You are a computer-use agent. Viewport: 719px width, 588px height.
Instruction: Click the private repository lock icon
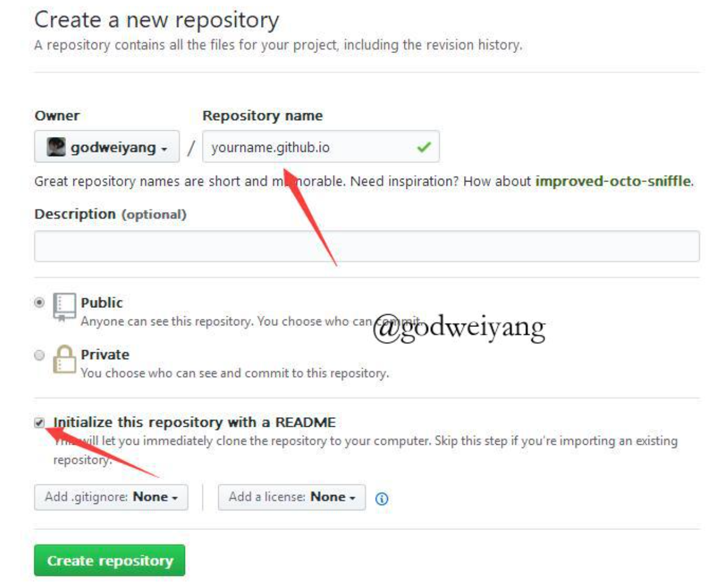(x=64, y=359)
